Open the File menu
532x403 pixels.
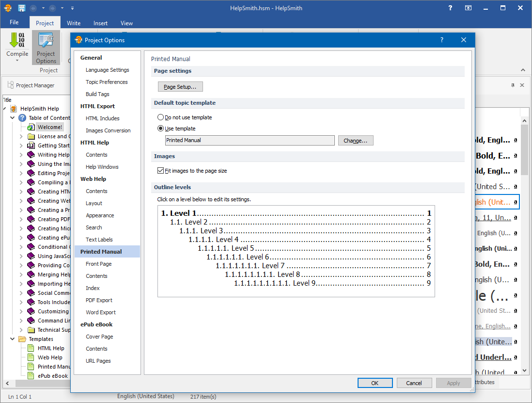[14, 22]
